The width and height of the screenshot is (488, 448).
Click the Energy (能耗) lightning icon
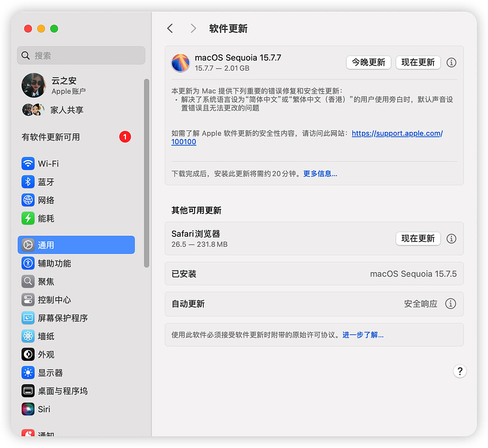point(28,218)
